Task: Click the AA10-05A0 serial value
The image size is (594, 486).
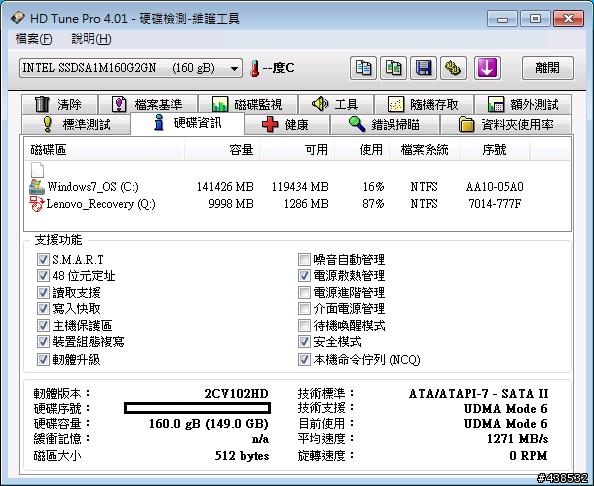Action: pos(495,187)
